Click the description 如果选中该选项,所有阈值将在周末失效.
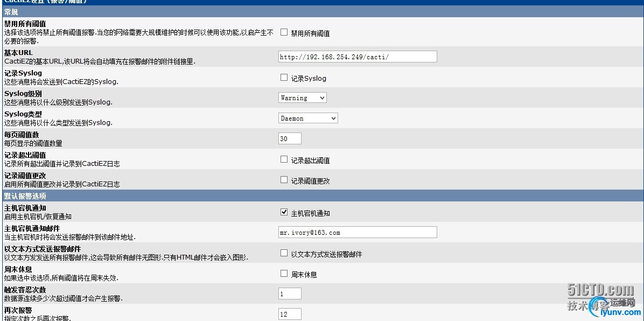This screenshot has height=321, width=644. (61, 278)
